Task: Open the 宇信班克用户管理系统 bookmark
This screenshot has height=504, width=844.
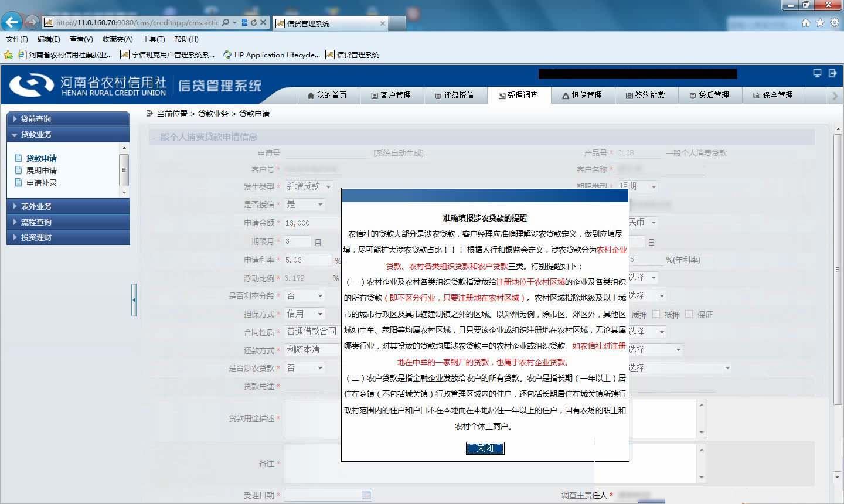Action: click(168, 55)
